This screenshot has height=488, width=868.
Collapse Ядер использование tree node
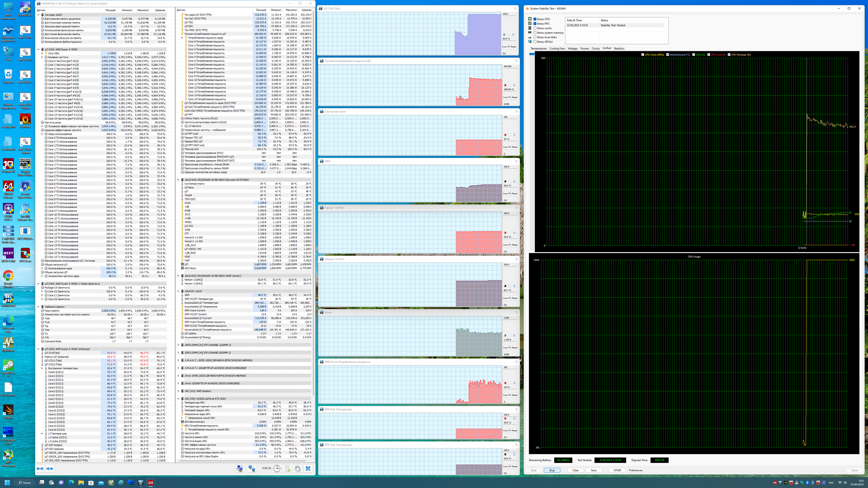pos(42,134)
